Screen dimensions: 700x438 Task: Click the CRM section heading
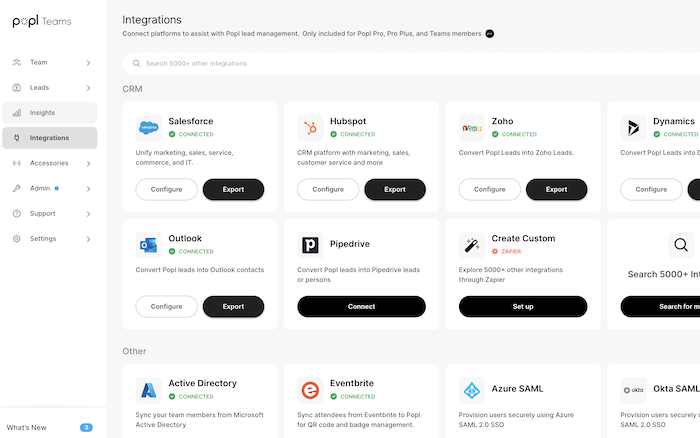[133, 89]
